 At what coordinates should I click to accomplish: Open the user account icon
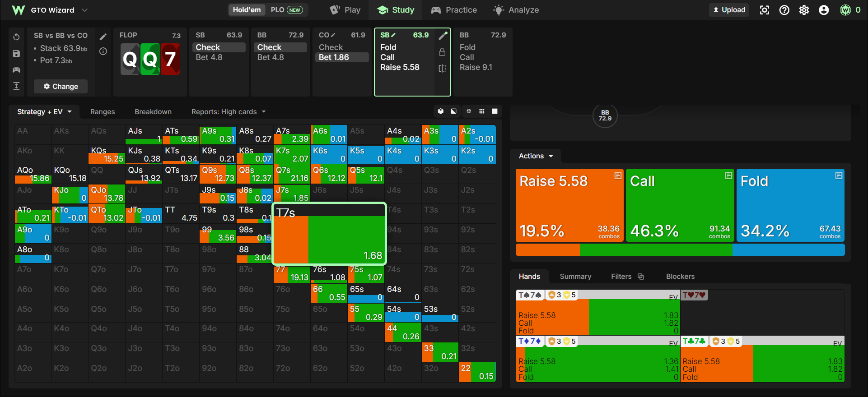[824, 10]
